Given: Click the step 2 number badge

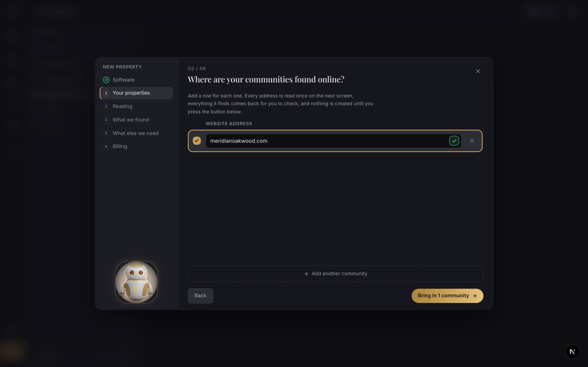Looking at the screenshot, I should [106, 93].
